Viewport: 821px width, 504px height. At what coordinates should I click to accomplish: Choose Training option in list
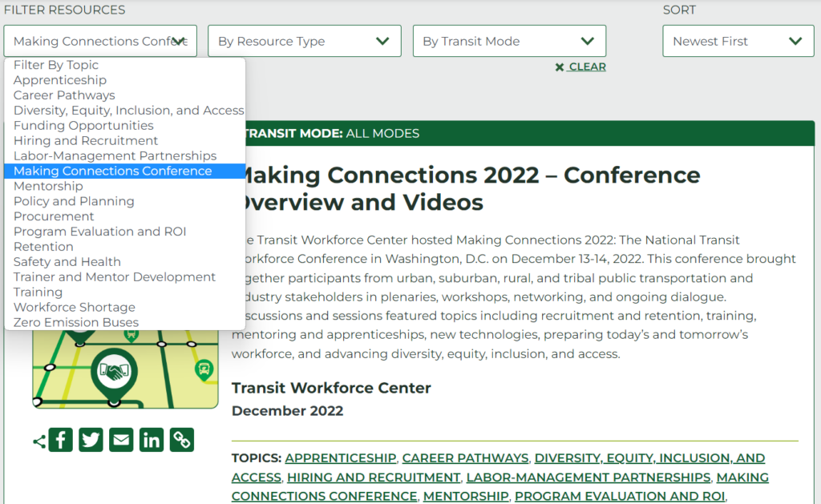[x=124, y=292]
